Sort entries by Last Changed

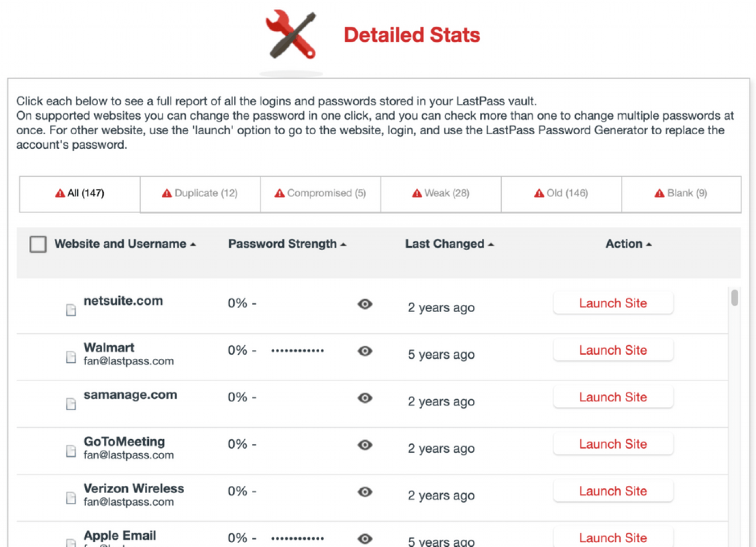(x=449, y=244)
